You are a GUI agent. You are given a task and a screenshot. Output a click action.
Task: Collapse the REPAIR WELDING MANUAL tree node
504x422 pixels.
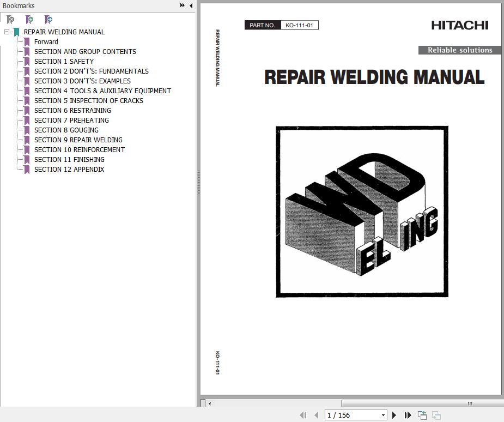[7, 32]
